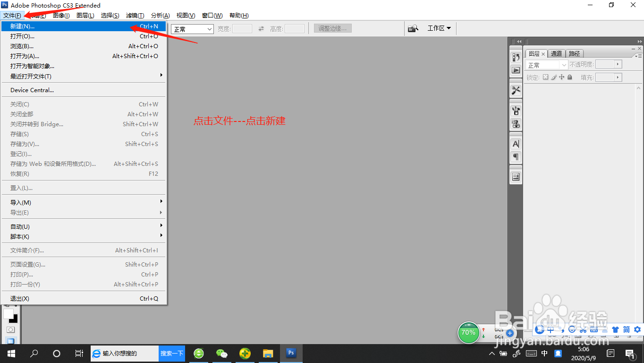Screen dimensions: 644x363
Task: Open the style '正常' dropdown in options bar
Action: [193, 29]
